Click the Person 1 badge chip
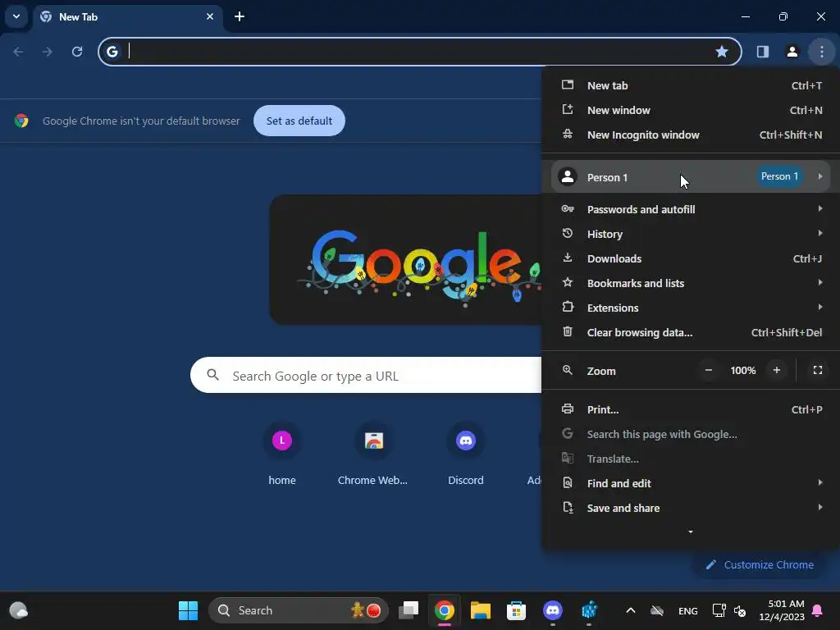 pyautogui.click(x=779, y=176)
